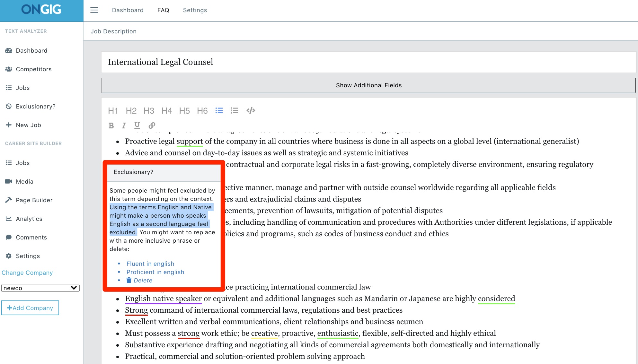Insert a hyperlink with link icon
Screen dimensions: 638x364
click(x=152, y=126)
